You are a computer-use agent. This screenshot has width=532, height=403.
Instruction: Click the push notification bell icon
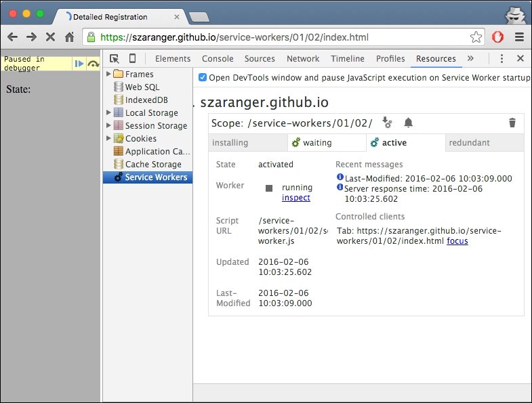pos(408,123)
